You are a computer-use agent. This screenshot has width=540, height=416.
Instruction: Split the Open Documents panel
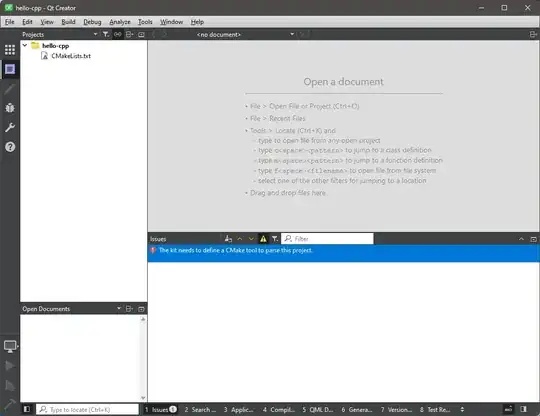129,309
